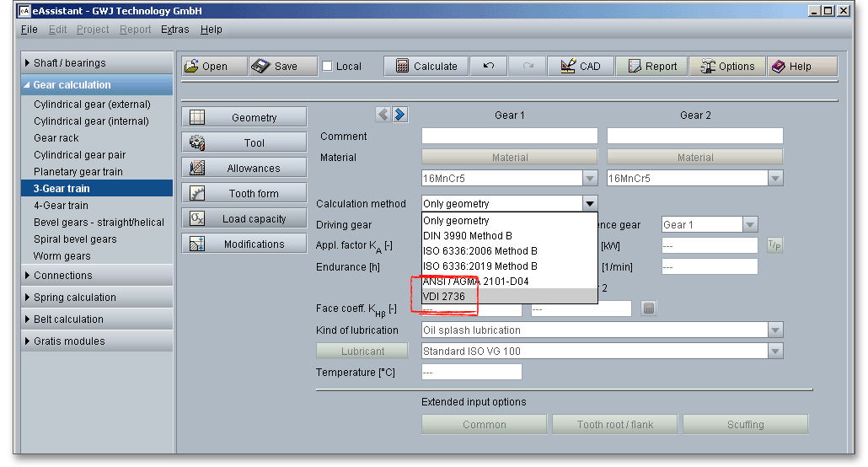
Task: Click the next gear blue arrow
Action: (x=399, y=115)
